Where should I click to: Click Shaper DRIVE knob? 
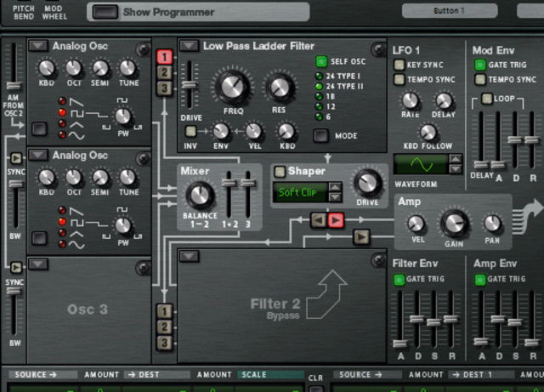click(367, 184)
